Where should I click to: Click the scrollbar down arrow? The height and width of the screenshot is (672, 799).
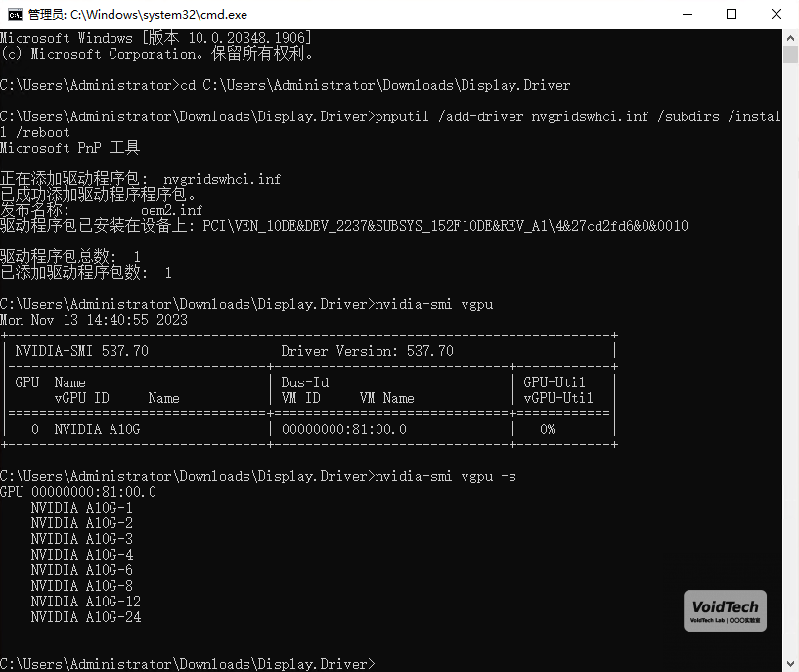point(790,664)
